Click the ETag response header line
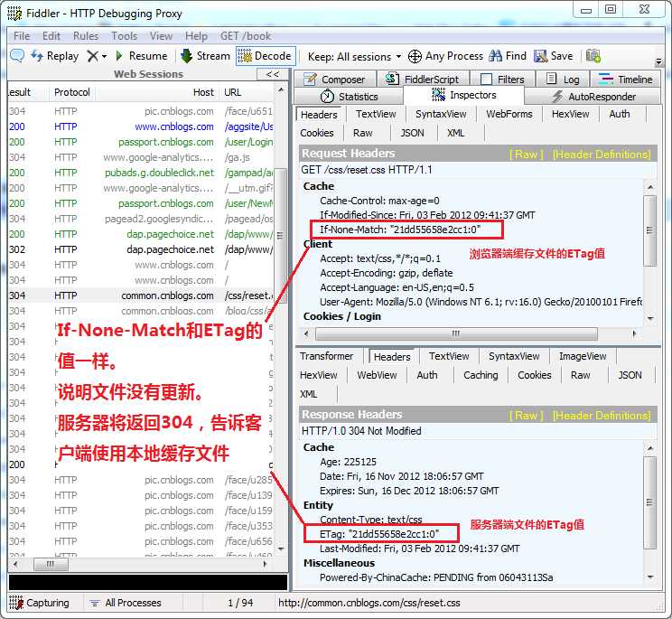The image size is (672, 619). (379, 534)
